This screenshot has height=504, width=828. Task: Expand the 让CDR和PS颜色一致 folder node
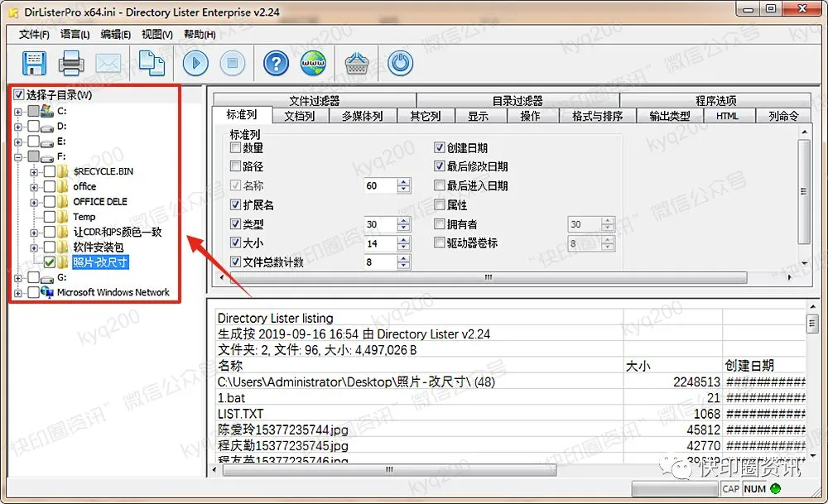pyautogui.click(x=34, y=233)
